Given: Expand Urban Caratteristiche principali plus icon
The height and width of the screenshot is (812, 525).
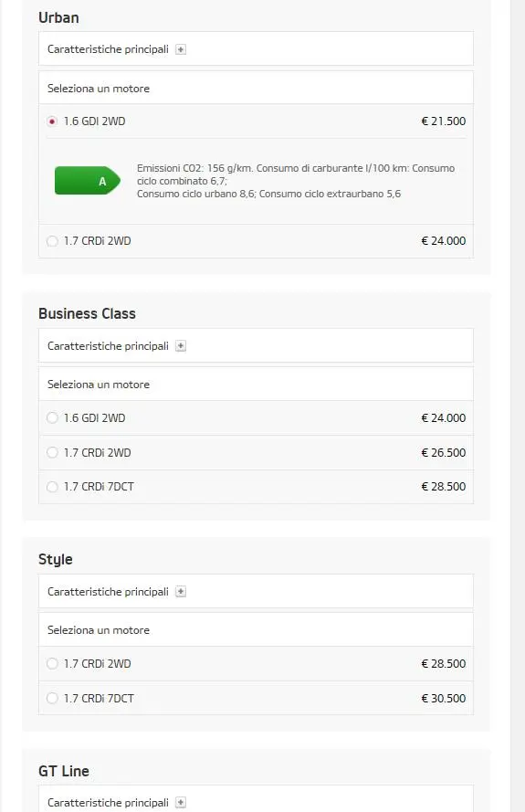Looking at the screenshot, I should click(x=181, y=49).
